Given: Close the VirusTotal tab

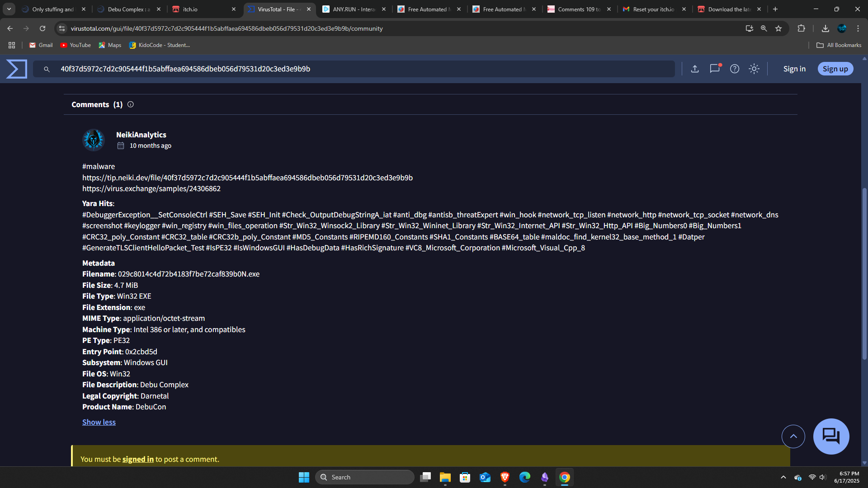Looking at the screenshot, I should click(x=309, y=9).
